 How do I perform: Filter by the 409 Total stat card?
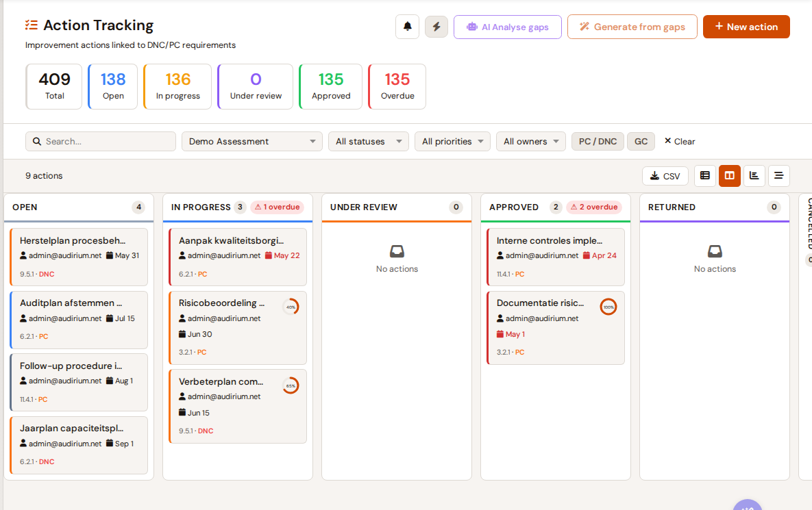(54, 86)
